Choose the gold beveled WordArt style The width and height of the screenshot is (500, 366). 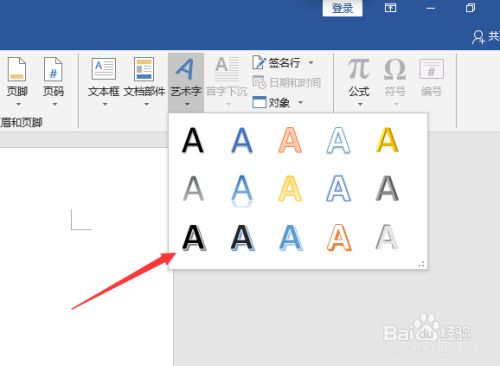pos(387,140)
